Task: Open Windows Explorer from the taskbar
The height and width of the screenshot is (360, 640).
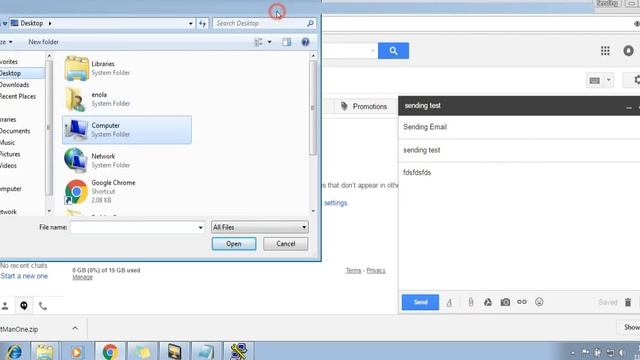Action: click(44, 352)
